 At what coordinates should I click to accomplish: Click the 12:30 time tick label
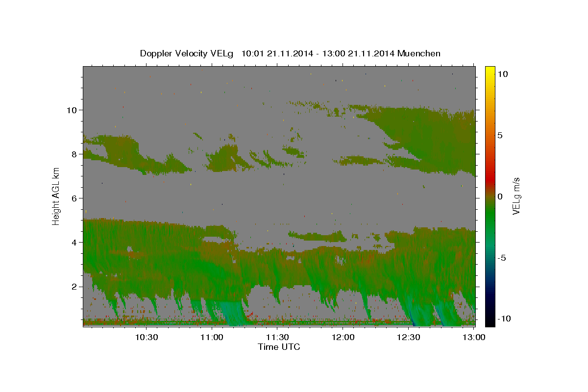(x=409, y=337)
